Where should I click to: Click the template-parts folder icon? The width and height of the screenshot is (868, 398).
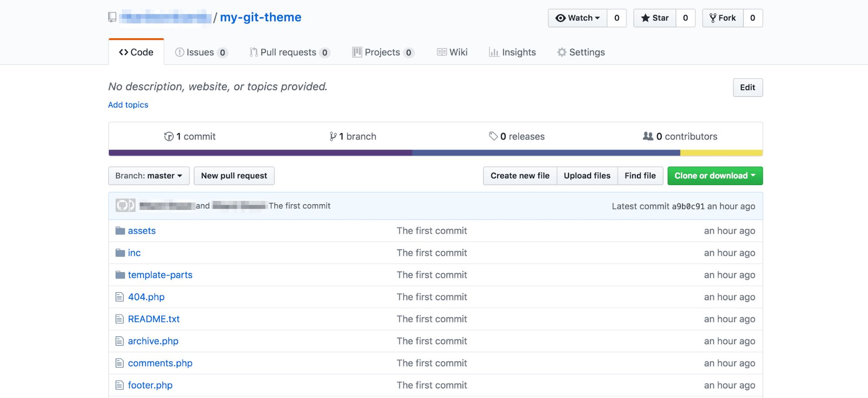pyautogui.click(x=120, y=275)
